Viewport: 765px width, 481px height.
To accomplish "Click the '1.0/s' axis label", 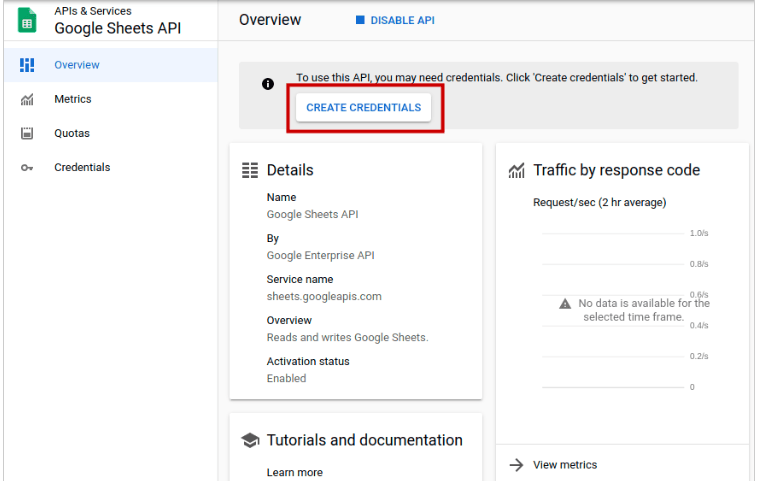I will (x=699, y=233).
